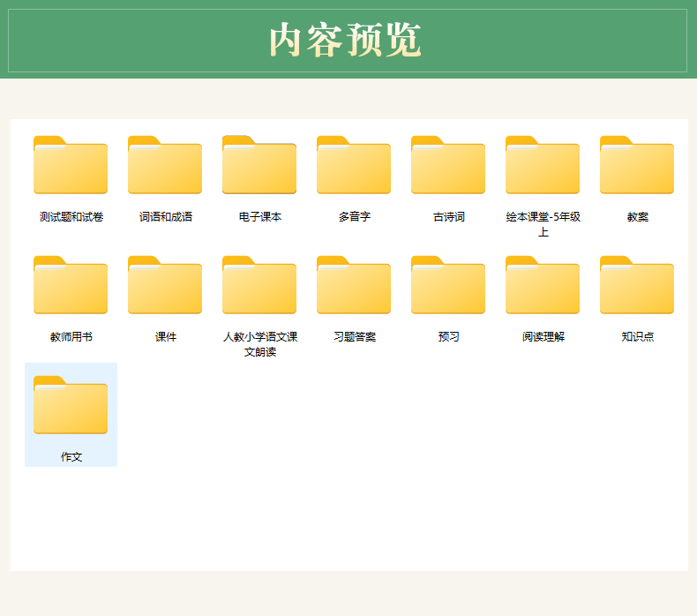The width and height of the screenshot is (697, 616).
Task: Select the highlighted 作文 folder icon
Action: 71,405
